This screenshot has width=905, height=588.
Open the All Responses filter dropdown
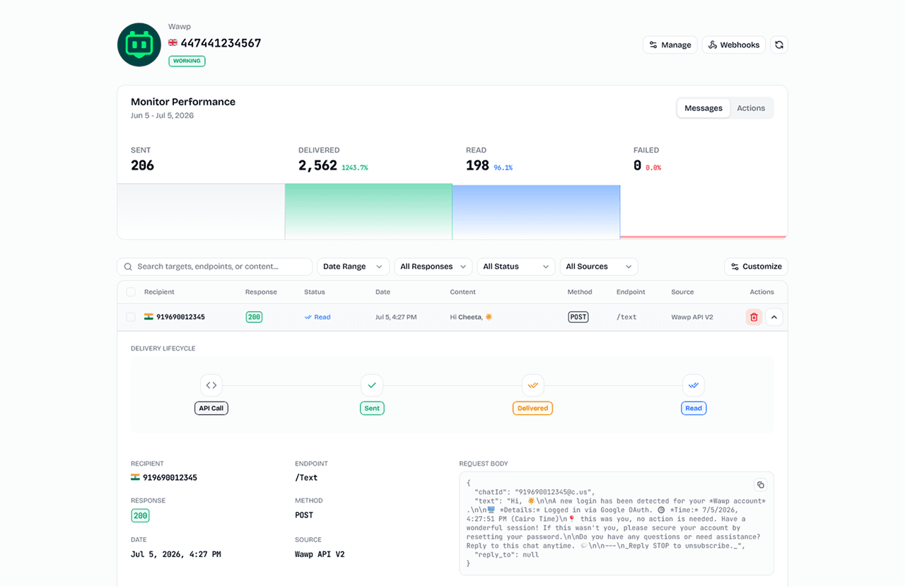[x=433, y=266]
